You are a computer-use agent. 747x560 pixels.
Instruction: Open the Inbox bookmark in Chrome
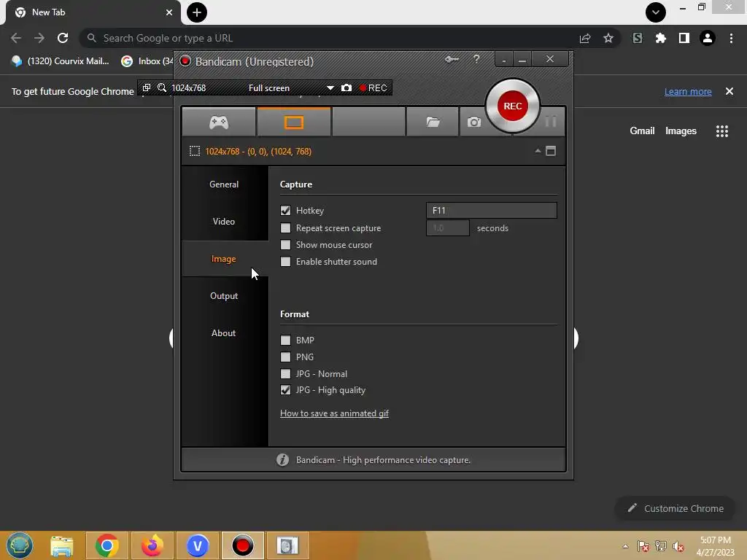[x=147, y=61]
